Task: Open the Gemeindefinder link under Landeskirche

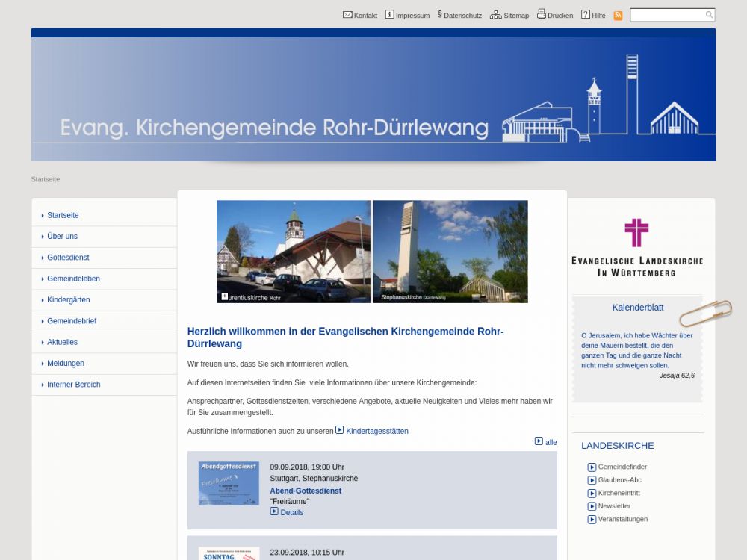Action: 622,467
